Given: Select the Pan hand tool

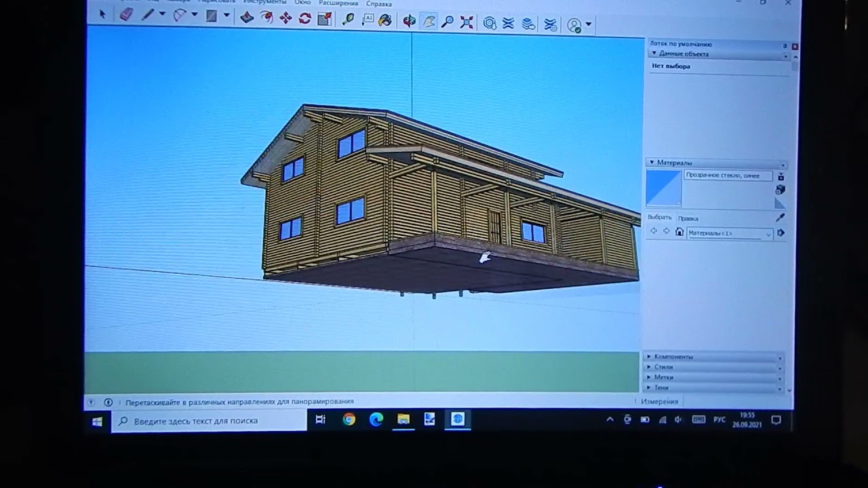Looking at the screenshot, I should coord(428,22).
